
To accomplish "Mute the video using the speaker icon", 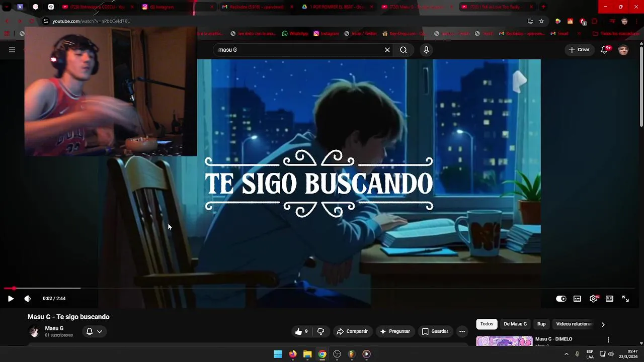I will (28, 299).
